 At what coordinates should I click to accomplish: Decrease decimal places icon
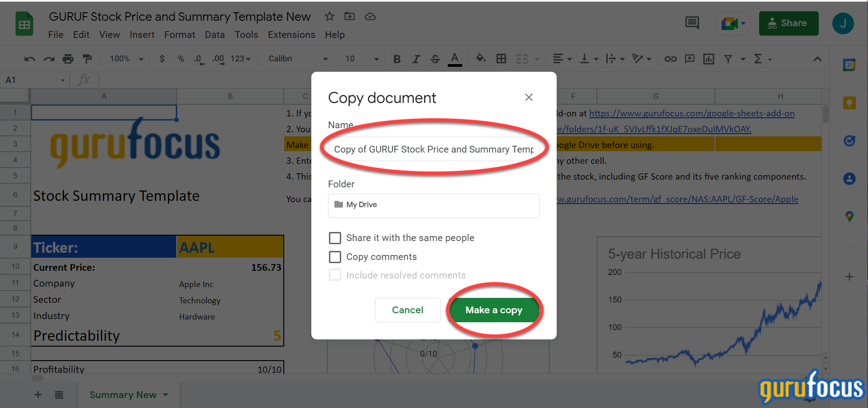click(199, 59)
